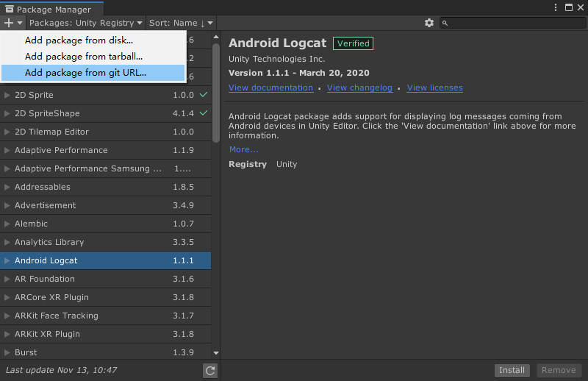Select the Advertisement package
This screenshot has width=588, height=381.
[105, 205]
